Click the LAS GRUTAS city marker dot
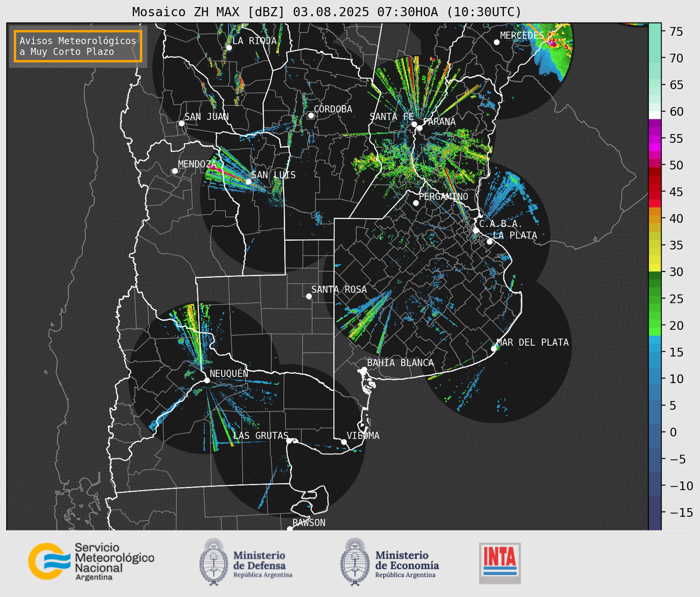Viewport: 700px width, 597px height. tap(289, 440)
